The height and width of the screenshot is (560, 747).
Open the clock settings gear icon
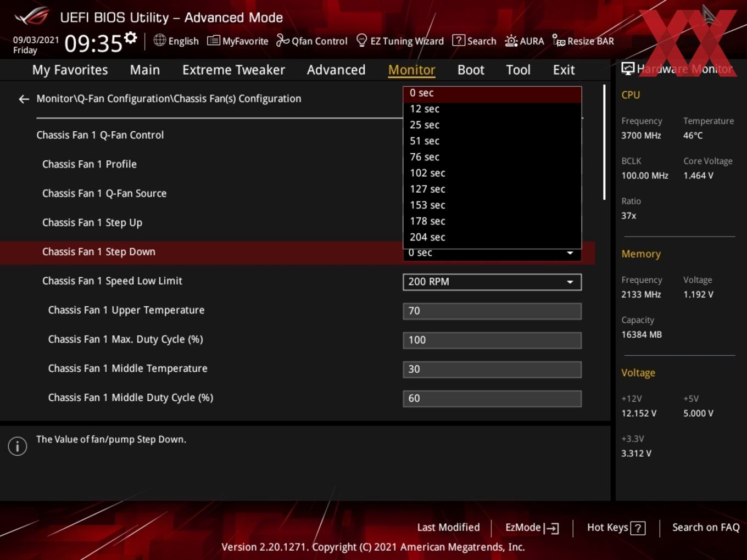130,37
